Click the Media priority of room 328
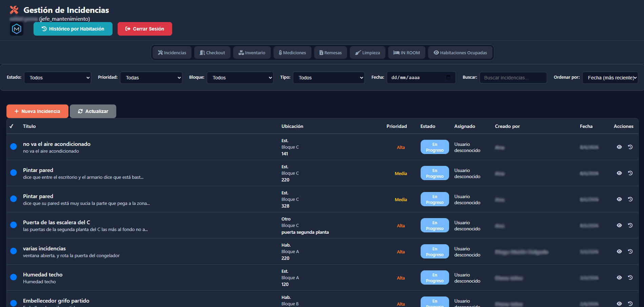 point(401,199)
